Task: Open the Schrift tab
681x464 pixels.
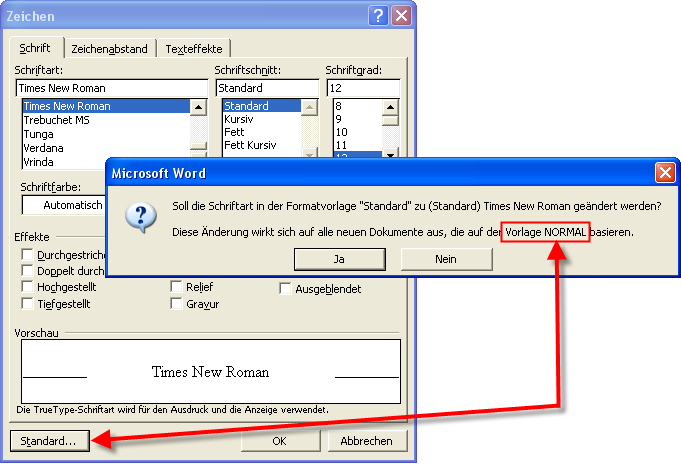Action: 35,48
